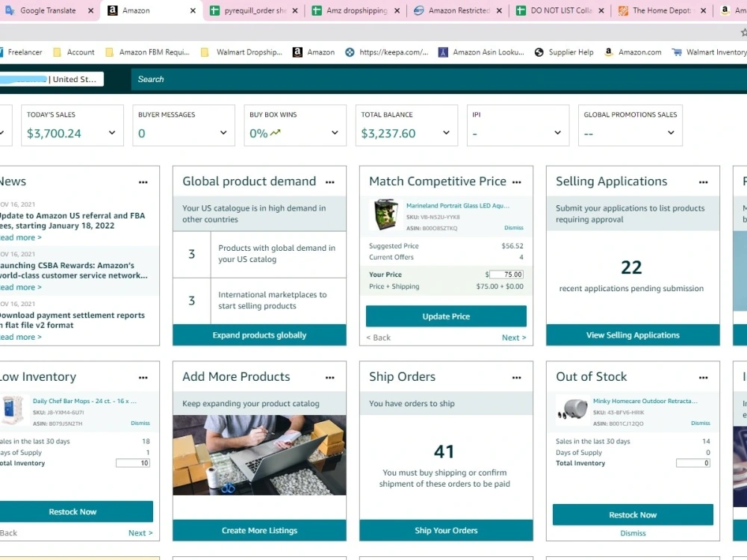Viewport: 747px width, 560px height.
Task: Open the keepa.com bookmark
Action: [x=387, y=52]
